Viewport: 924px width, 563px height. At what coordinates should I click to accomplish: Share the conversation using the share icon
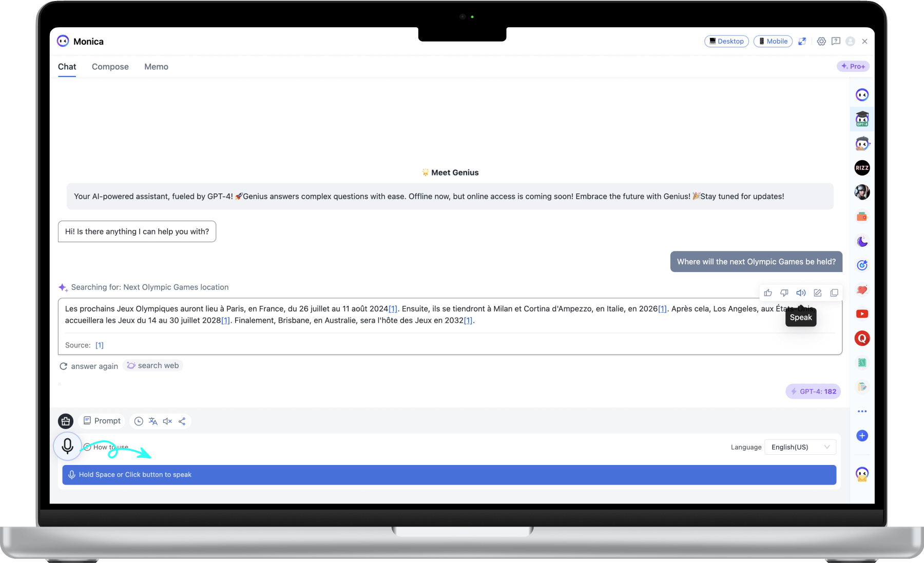click(x=182, y=421)
